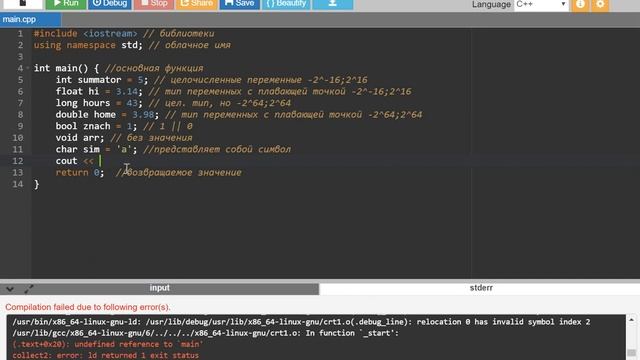Click '#include <iostream>' on line 1
Screen dimensions: 640x360
(85, 33)
